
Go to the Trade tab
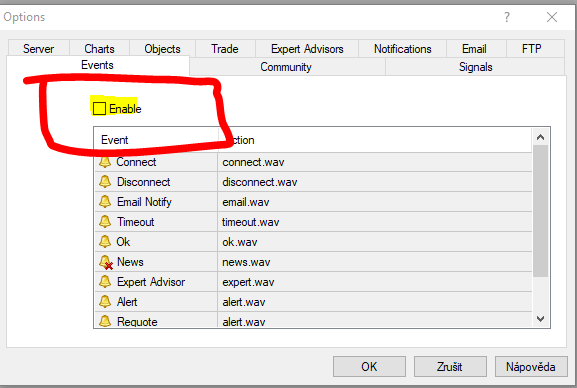point(225,49)
